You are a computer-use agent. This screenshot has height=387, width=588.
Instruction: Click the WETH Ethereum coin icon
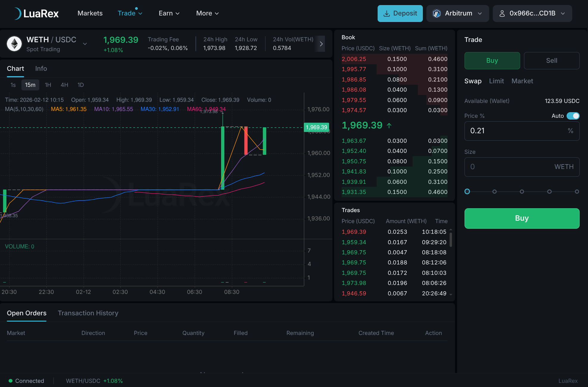pyautogui.click(x=14, y=44)
